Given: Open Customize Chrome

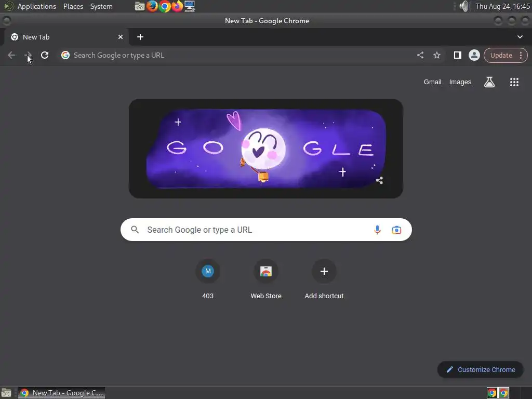Looking at the screenshot, I should coord(480,369).
